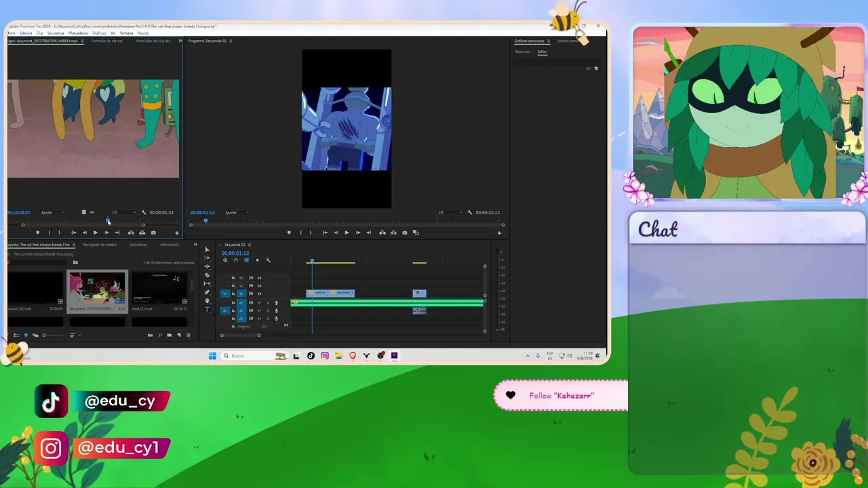This screenshot has height=488, width=868.
Task: Play the Source monitor clip
Action: click(x=95, y=232)
